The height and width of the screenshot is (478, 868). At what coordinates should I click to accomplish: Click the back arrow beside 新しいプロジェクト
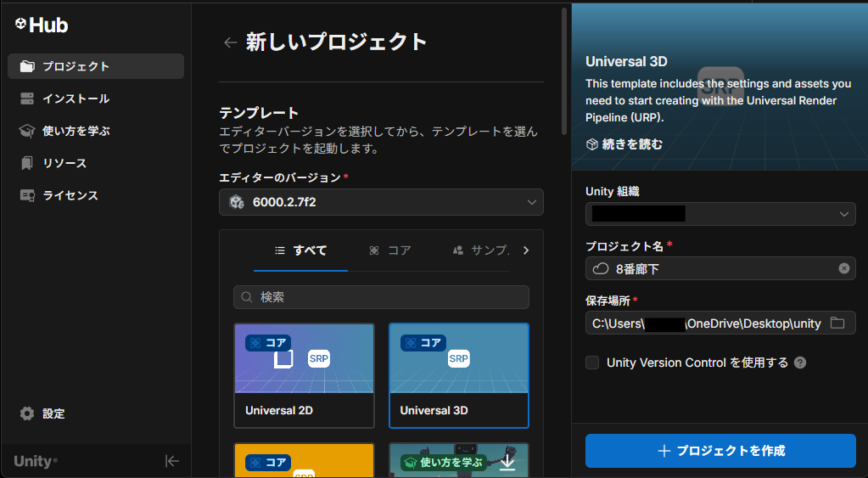click(230, 42)
